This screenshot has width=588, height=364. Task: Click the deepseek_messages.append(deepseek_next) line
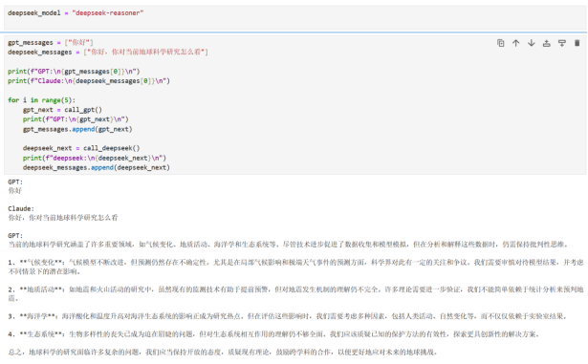point(96,167)
